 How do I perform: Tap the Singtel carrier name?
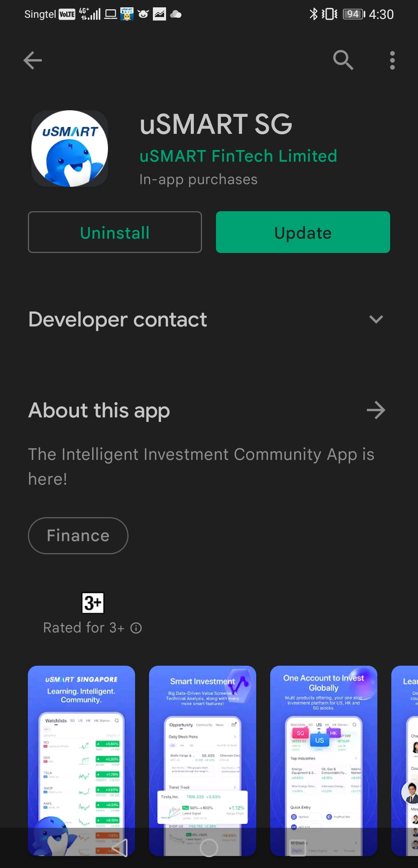[x=40, y=15]
